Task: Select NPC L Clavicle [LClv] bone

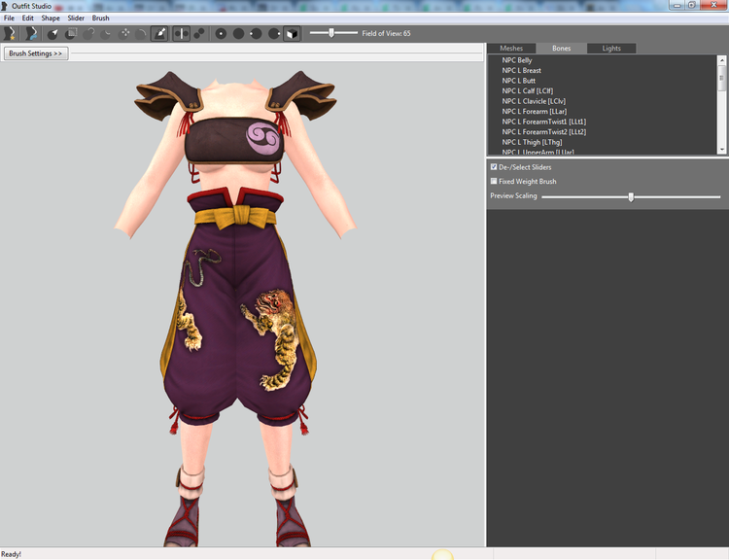Action: point(534,101)
